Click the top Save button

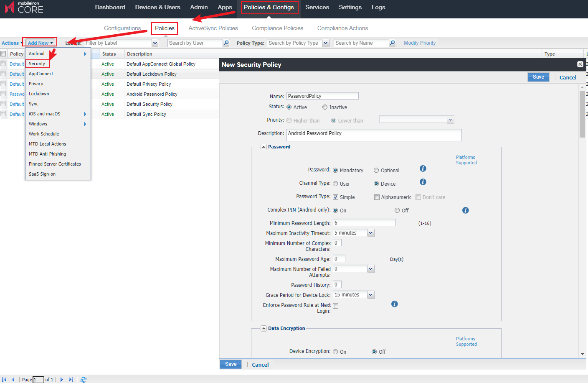[538, 77]
